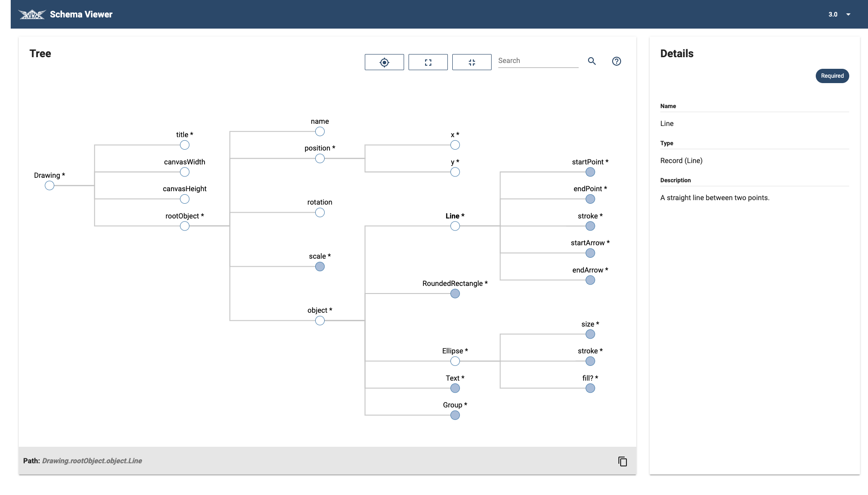The width and height of the screenshot is (868, 495).
Task: Click the Schema Viewer title link
Action: pos(81,14)
